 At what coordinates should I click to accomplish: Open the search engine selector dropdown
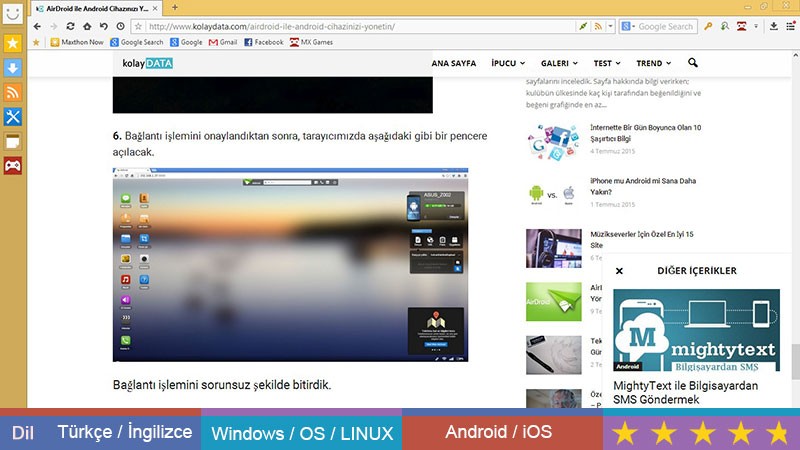tap(628, 27)
